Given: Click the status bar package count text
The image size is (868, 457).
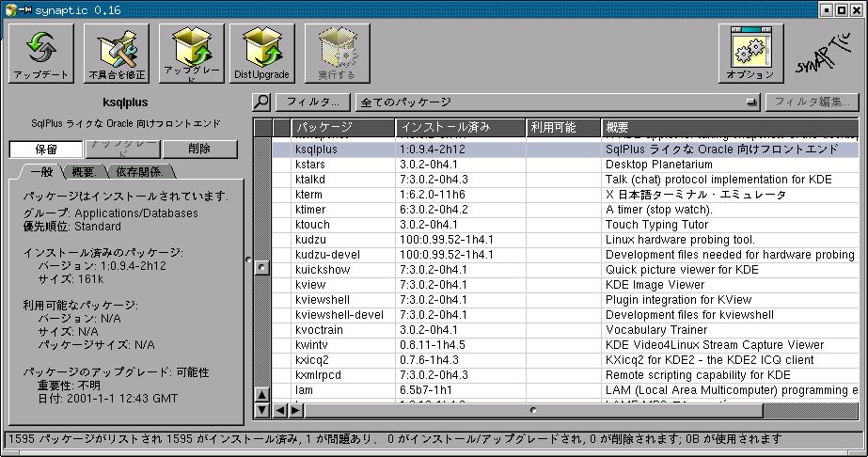Looking at the screenshot, I should 395,439.
